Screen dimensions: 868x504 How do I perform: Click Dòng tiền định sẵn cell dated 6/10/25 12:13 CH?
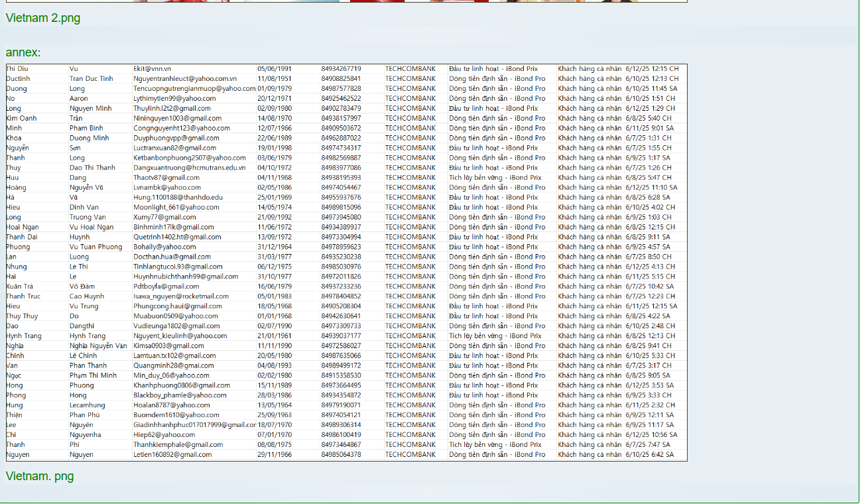coord(497,79)
